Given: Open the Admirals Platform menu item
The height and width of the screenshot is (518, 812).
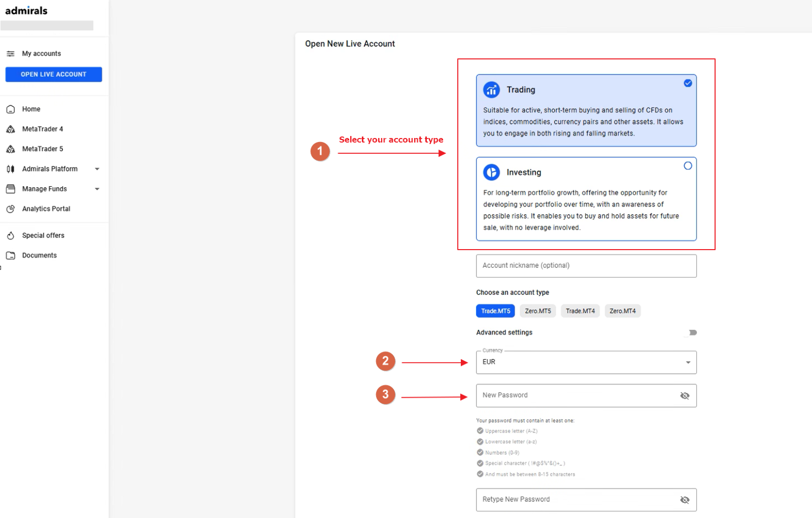Looking at the screenshot, I should [50, 169].
